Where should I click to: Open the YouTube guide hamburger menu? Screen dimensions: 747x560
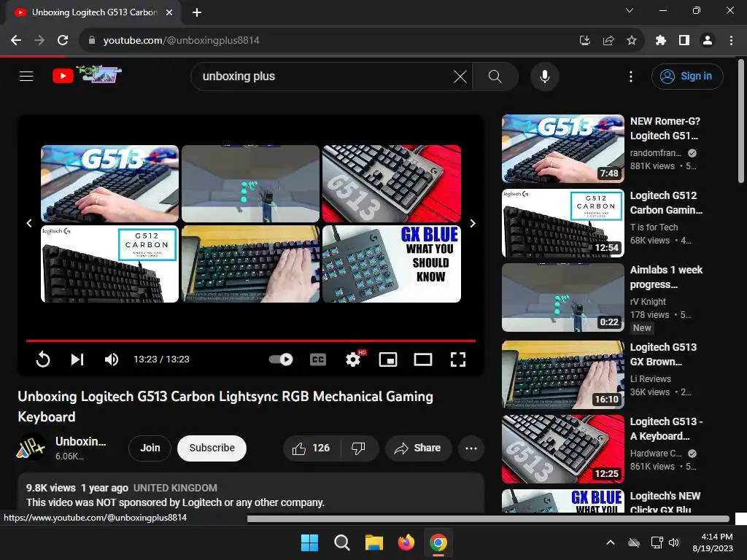pyautogui.click(x=26, y=76)
